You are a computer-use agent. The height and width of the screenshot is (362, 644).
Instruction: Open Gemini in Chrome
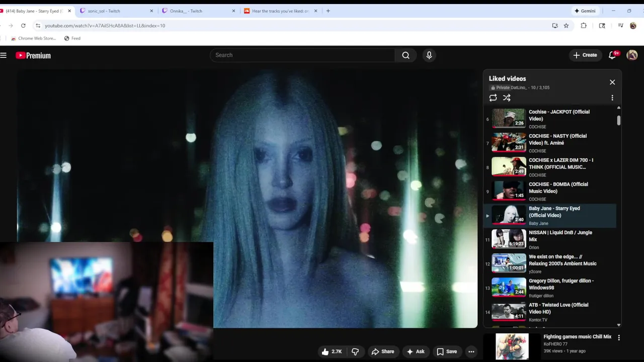(585, 11)
